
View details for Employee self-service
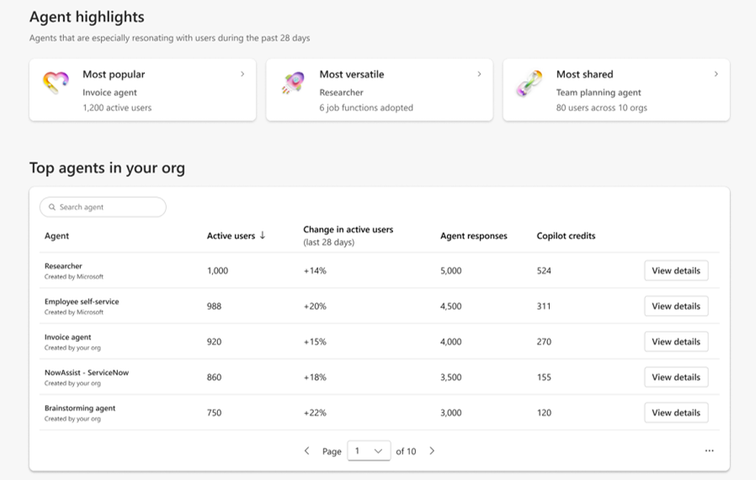[x=676, y=306]
